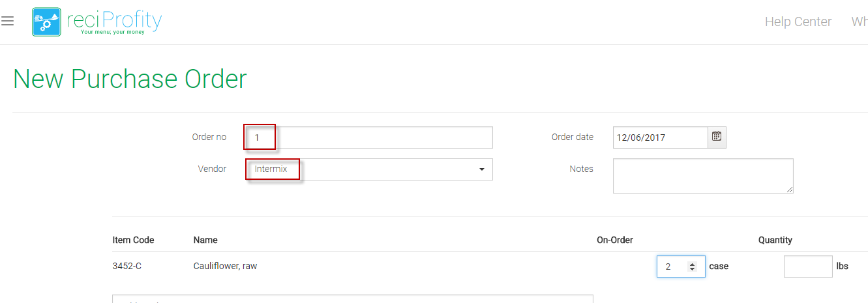Viewport: 868px width, 303px height.
Task: Focus the Quantity lbs input box
Action: [807, 267]
